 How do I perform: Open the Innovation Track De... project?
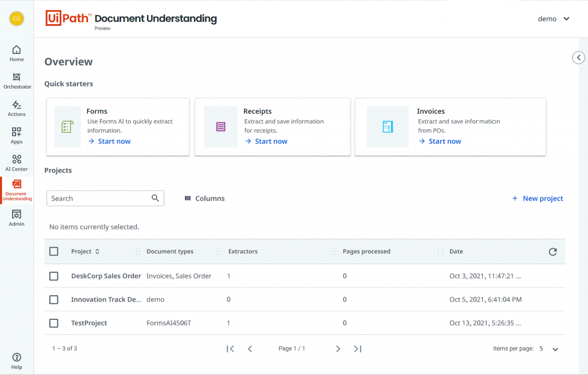pos(106,300)
